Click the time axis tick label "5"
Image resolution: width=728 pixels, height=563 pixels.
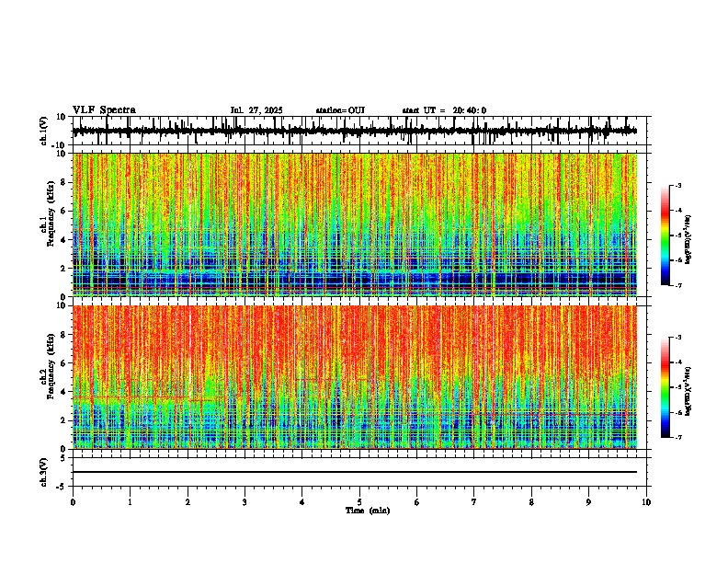coord(359,502)
